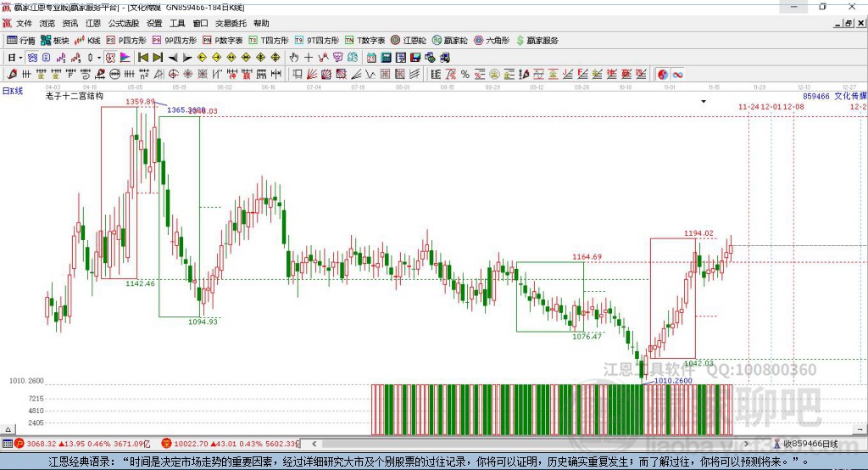Viewport: 868px width, 470px height.
Task: Open the 行情 market quotes view
Action: coord(20,41)
